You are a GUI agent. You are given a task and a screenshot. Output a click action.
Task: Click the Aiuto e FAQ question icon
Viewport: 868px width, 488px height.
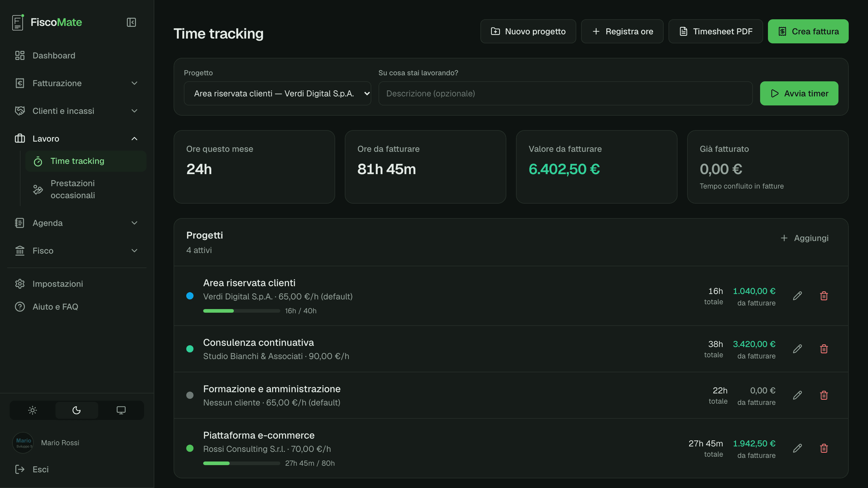click(20, 307)
